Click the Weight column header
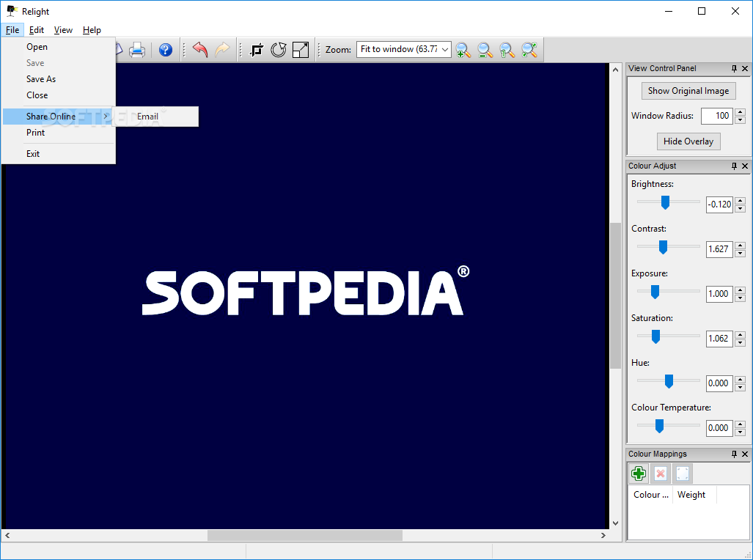Image resolution: width=753 pixels, height=560 pixels. (694, 495)
